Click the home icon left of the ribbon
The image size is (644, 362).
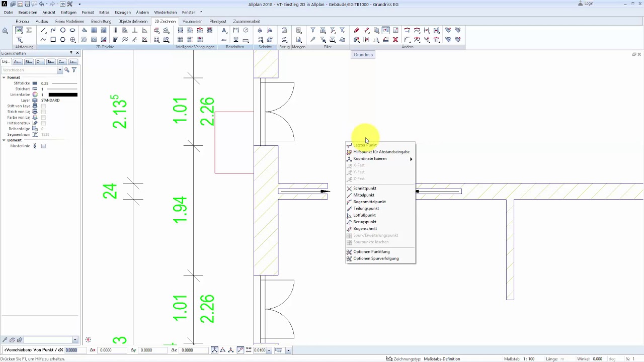pos(5,31)
